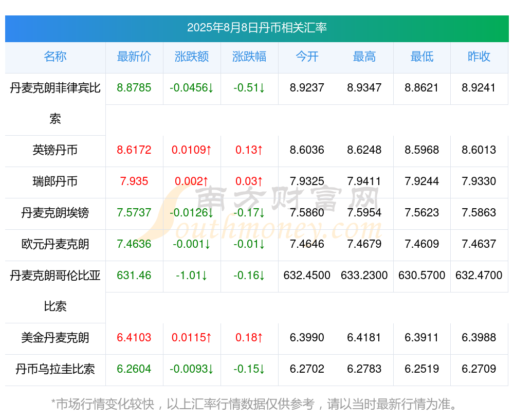The height and width of the screenshot is (420, 514).
Task: Select the 名称 column header
Action: [55, 57]
